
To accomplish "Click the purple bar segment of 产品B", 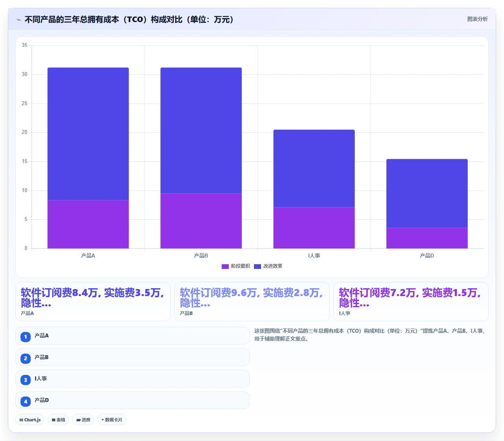I will point(201,221).
